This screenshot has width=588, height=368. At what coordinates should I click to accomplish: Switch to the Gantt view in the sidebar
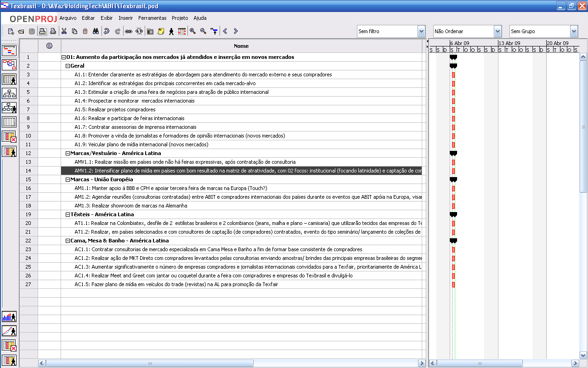coord(9,51)
